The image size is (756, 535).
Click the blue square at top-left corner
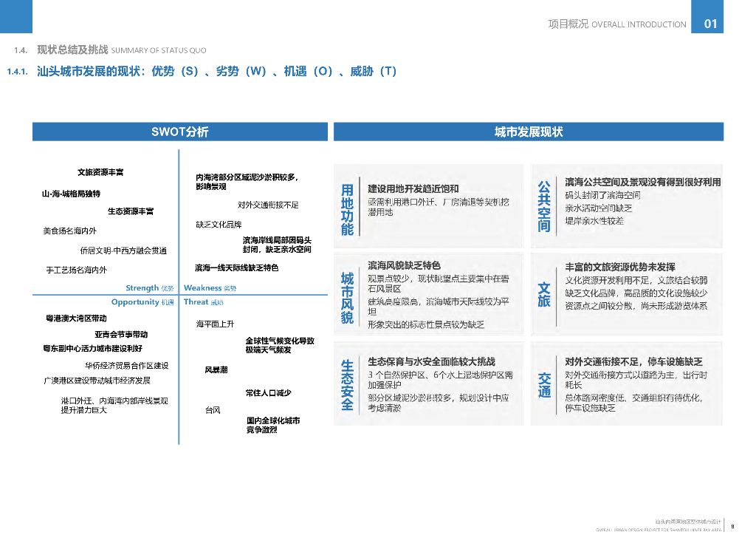(x=16, y=16)
